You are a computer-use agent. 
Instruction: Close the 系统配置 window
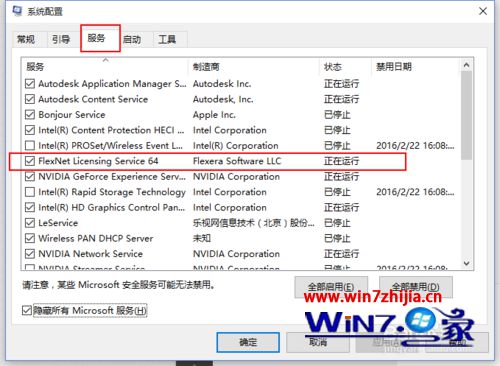(483, 11)
